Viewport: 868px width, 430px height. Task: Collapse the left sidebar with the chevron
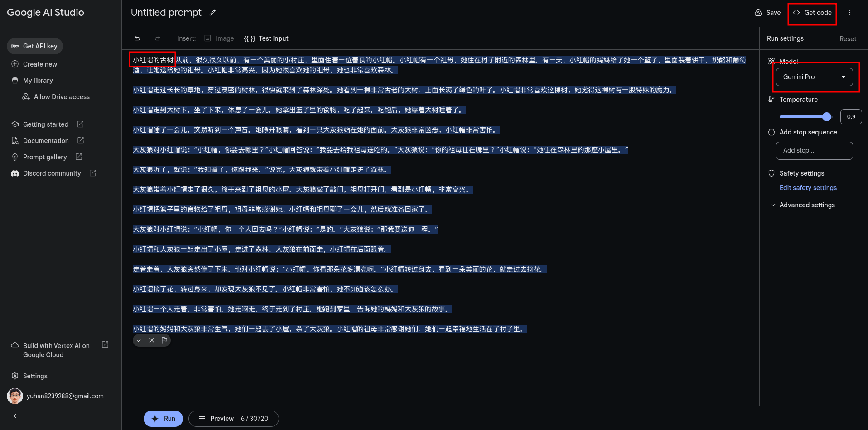click(x=14, y=416)
